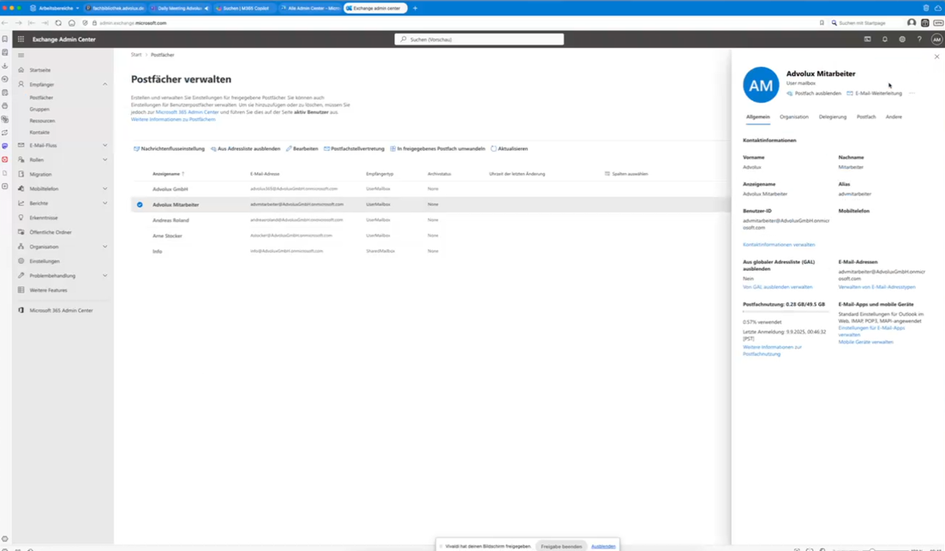Open the Mobile Geräte verwalten link
Viewport: 945px width, 551px height.
click(866, 342)
